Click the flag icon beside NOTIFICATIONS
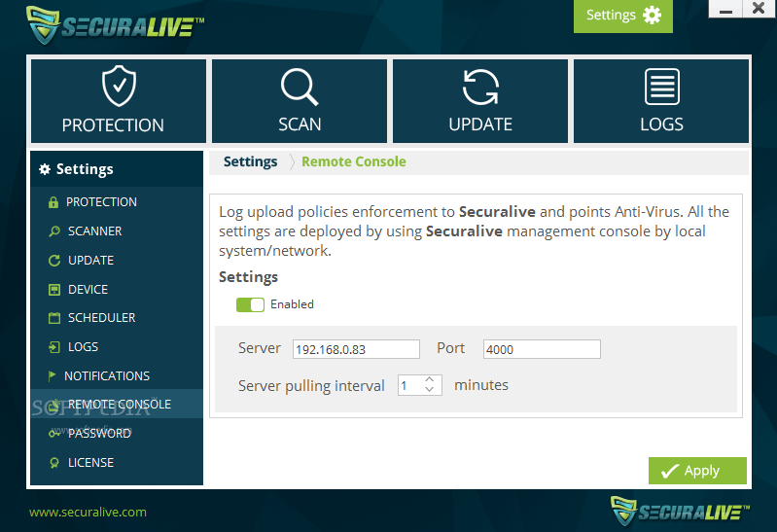The width and height of the screenshot is (777, 532). (53, 375)
